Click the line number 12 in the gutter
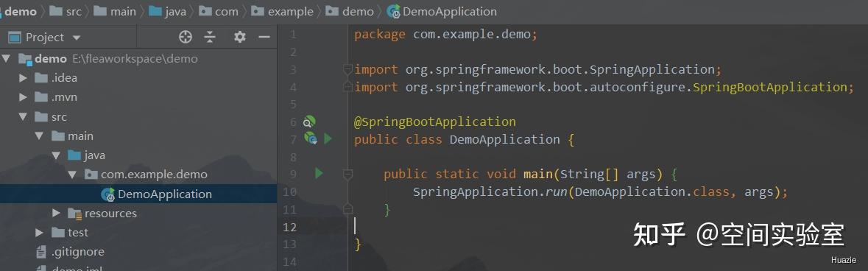 click(x=289, y=227)
